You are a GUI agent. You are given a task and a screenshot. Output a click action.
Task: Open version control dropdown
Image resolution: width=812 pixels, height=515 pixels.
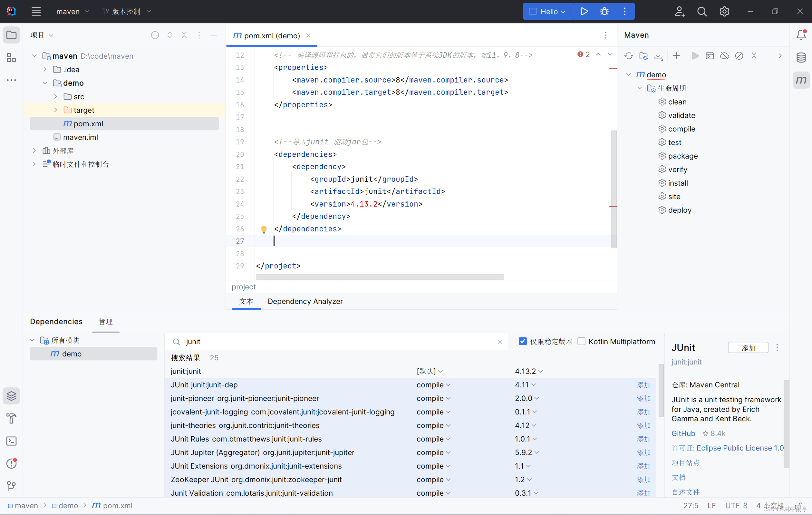(x=127, y=12)
